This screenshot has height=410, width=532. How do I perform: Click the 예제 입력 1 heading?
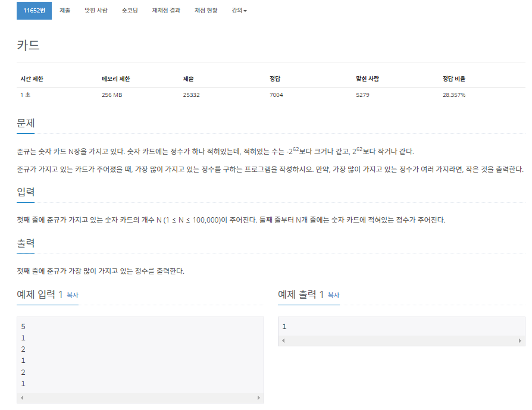coord(40,295)
